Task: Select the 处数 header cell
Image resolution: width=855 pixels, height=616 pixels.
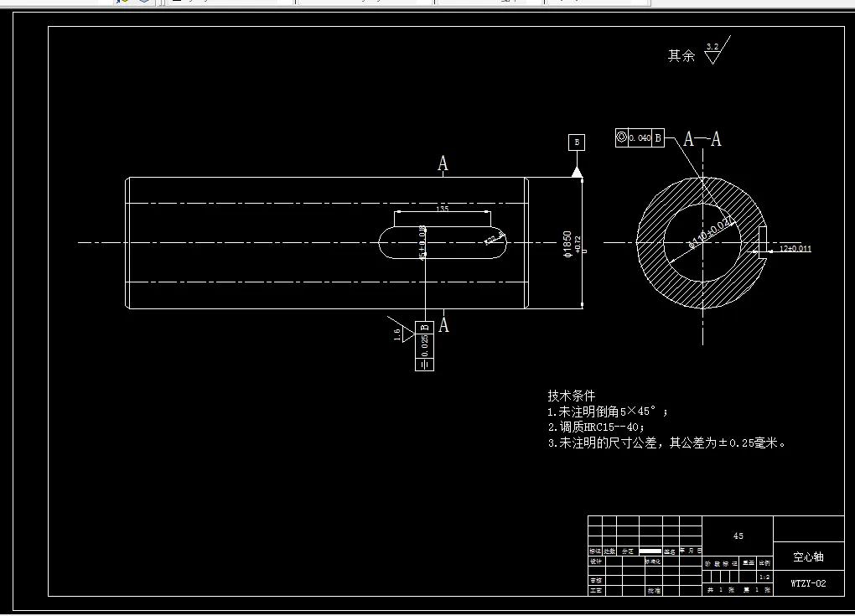Action: point(609,551)
